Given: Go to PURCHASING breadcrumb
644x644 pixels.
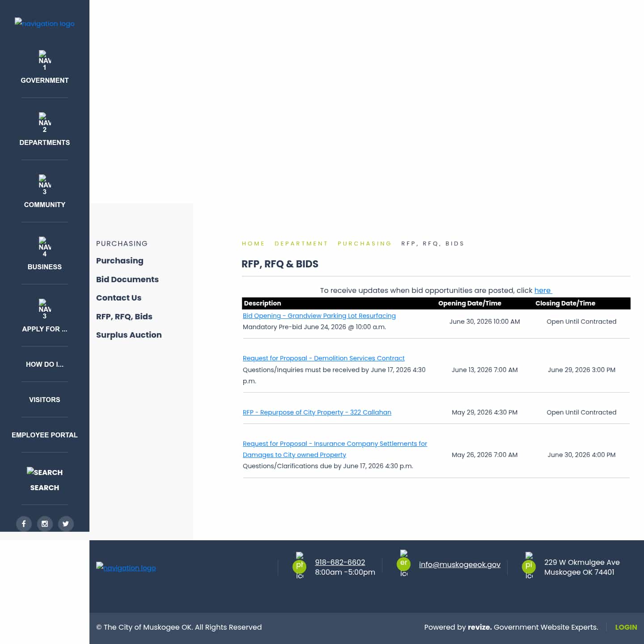Looking at the screenshot, I should pyautogui.click(x=364, y=244).
